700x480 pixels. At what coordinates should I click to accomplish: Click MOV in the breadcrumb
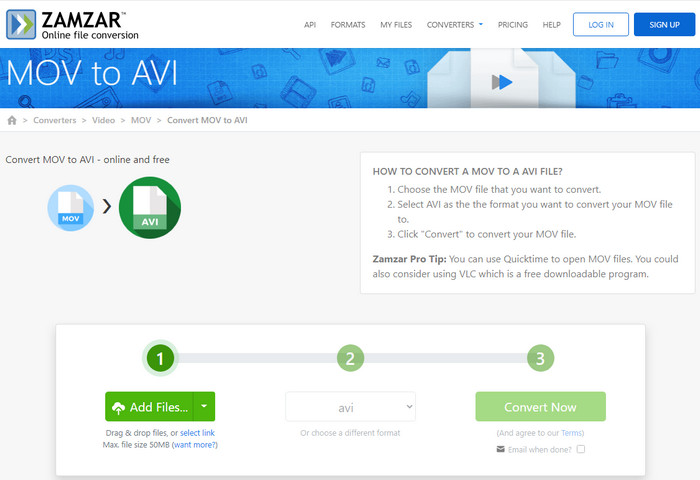pyautogui.click(x=141, y=120)
